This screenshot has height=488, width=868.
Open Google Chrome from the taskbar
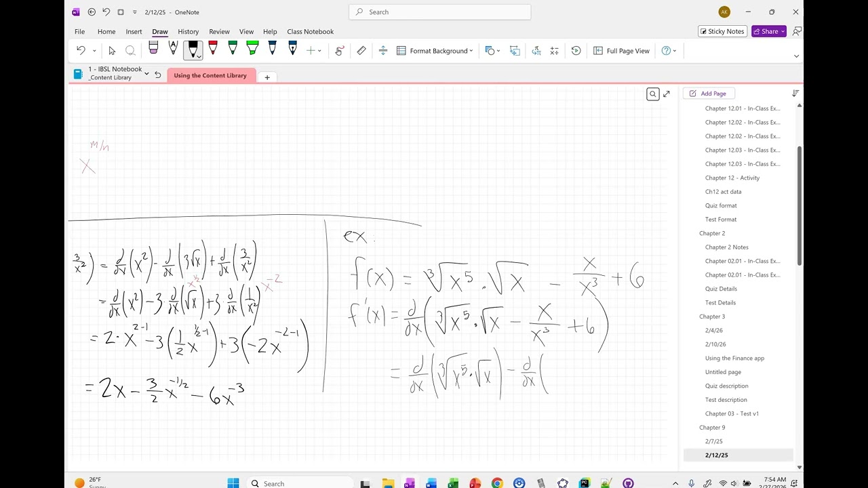[497, 483]
